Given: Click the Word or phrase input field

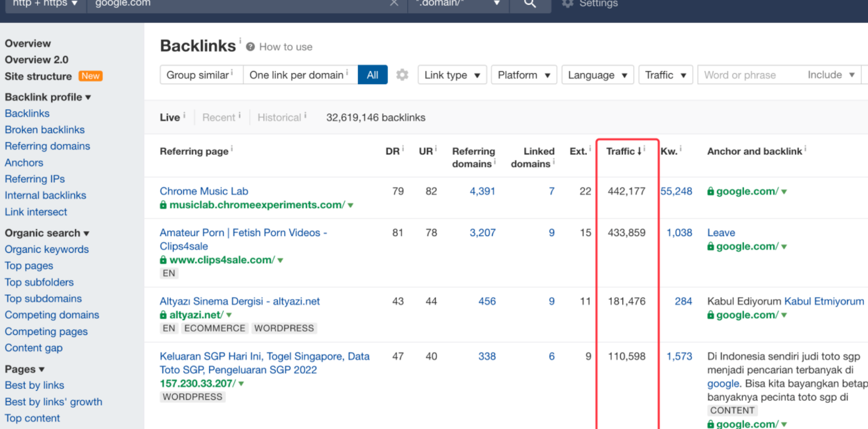Looking at the screenshot, I should [748, 75].
